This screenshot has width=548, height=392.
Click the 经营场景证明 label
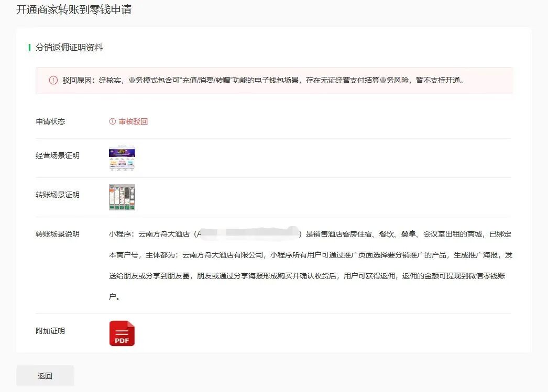(x=58, y=155)
